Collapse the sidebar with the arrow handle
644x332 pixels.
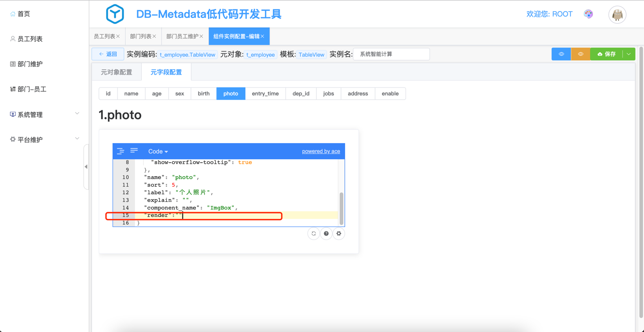pos(86,166)
